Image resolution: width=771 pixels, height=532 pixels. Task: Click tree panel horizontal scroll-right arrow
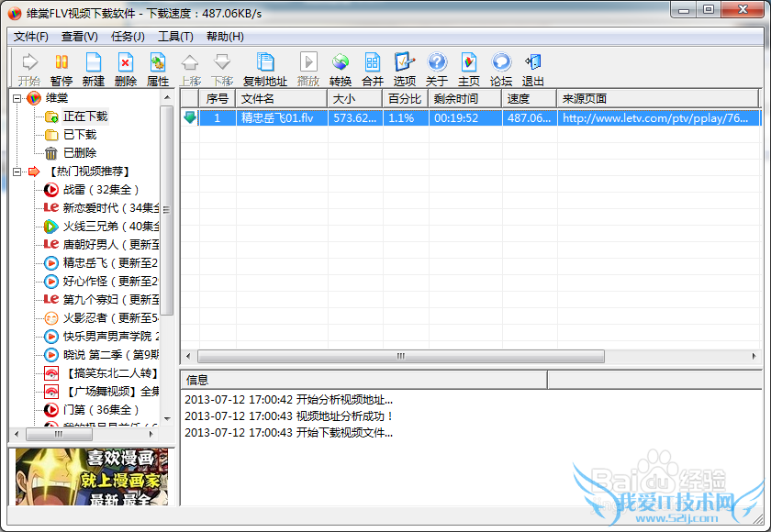[151, 434]
